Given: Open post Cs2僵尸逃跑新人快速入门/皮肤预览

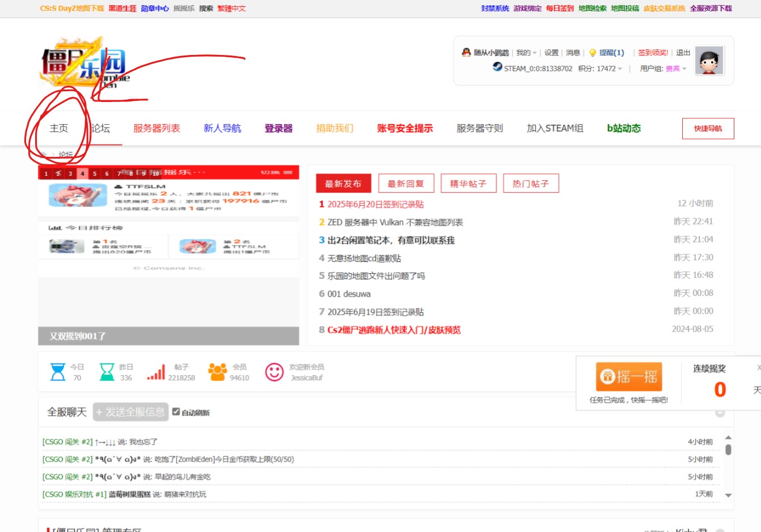Looking at the screenshot, I should [x=394, y=330].
